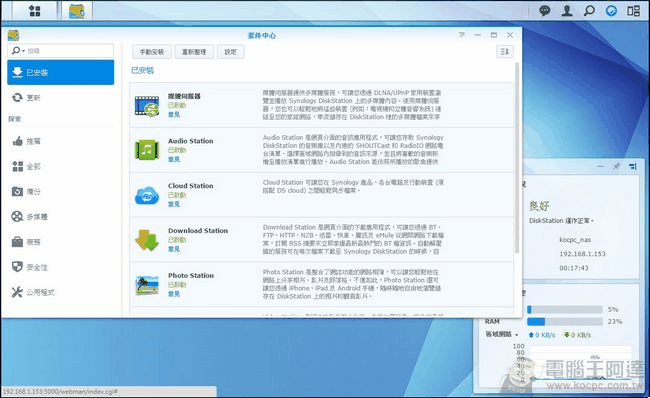Open search options dropdown beside magnifier
The image size is (650, 398).
pos(23,51)
